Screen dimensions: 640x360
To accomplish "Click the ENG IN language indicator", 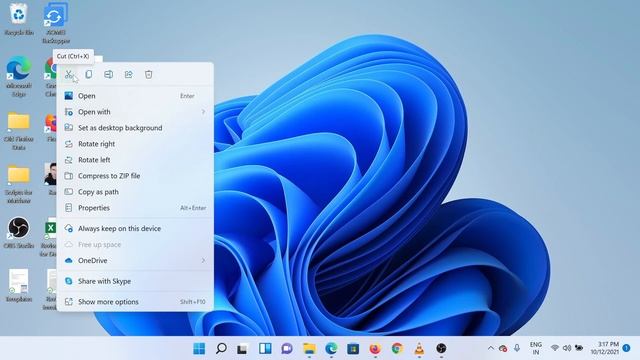I will [x=536, y=348].
